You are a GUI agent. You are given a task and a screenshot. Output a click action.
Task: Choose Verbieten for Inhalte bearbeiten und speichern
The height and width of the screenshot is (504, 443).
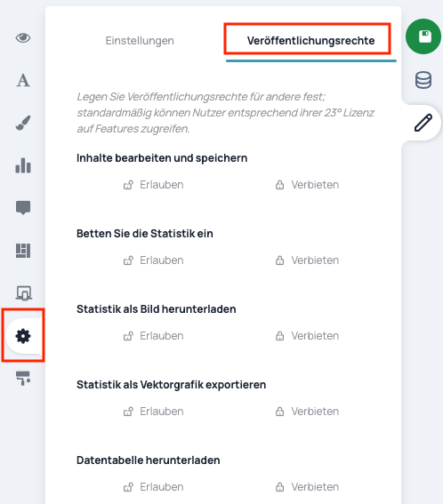[x=307, y=185]
